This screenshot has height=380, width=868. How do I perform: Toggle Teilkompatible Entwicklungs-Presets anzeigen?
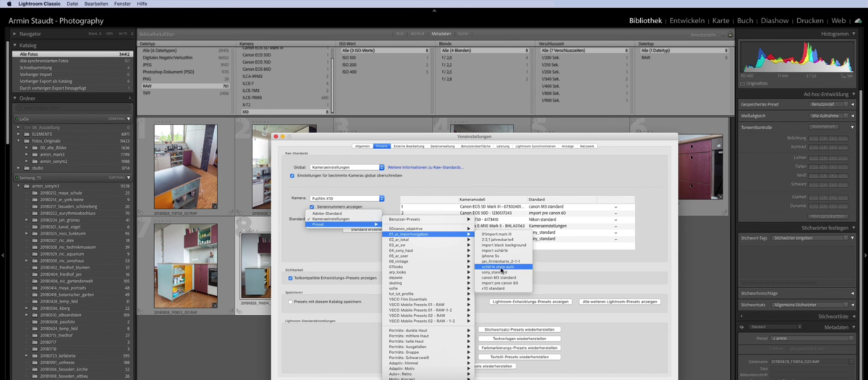pyautogui.click(x=290, y=278)
